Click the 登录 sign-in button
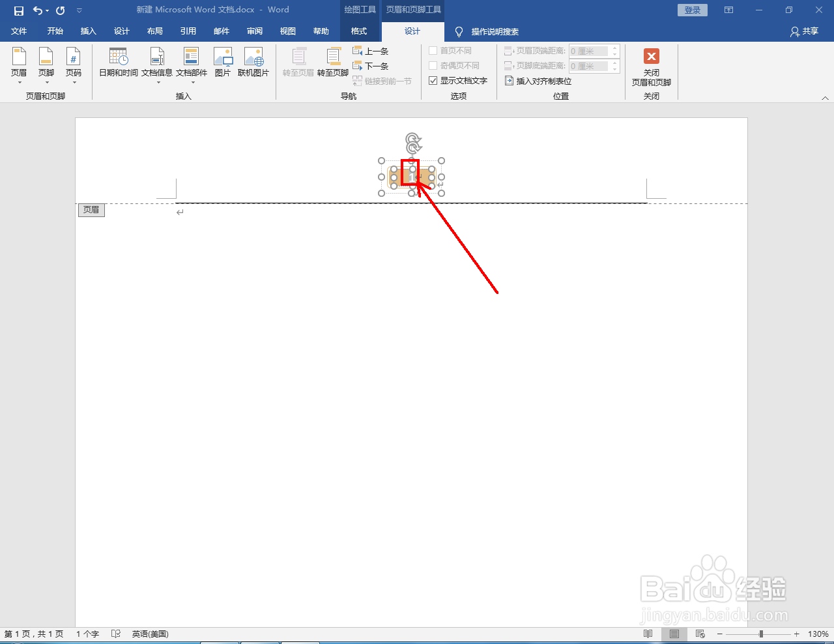 coord(692,9)
